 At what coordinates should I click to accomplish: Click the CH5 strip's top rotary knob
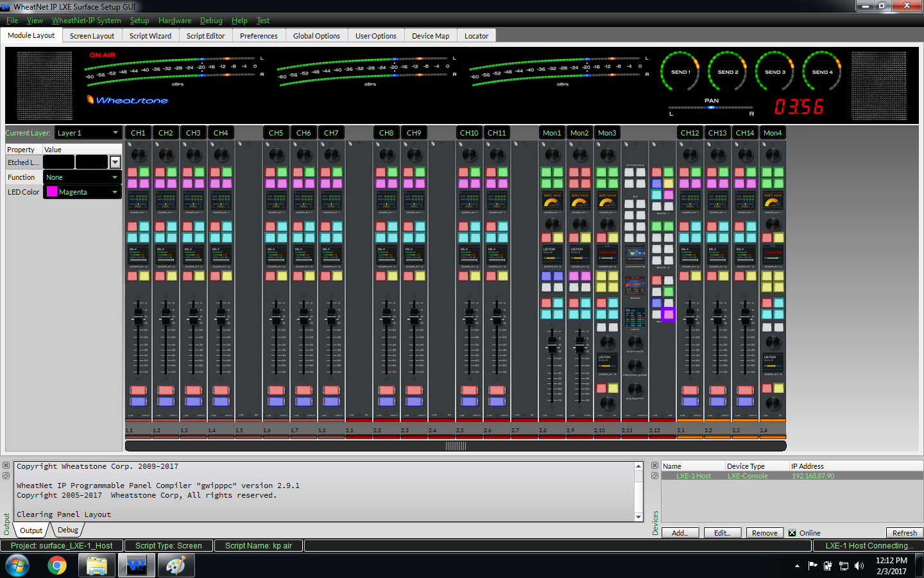[x=277, y=155]
